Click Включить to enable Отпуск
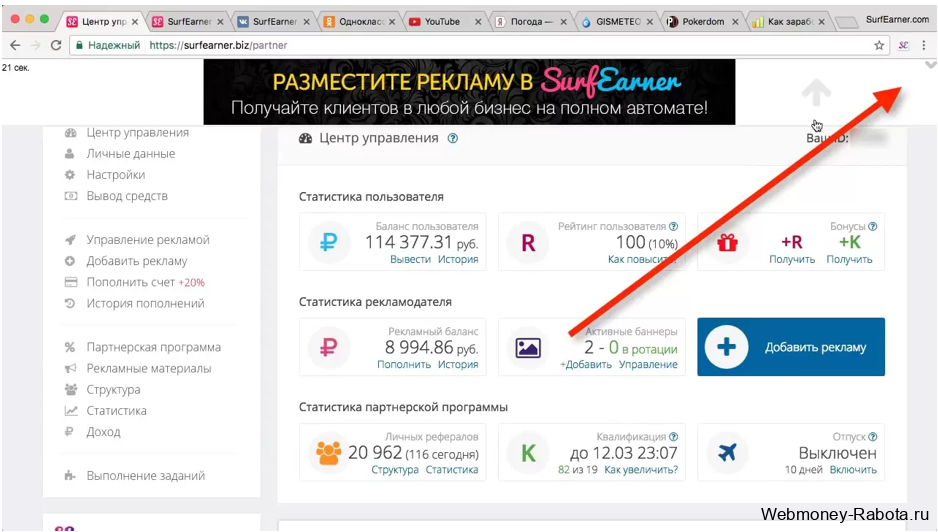Screen dimensions: 938x532 click(x=853, y=470)
